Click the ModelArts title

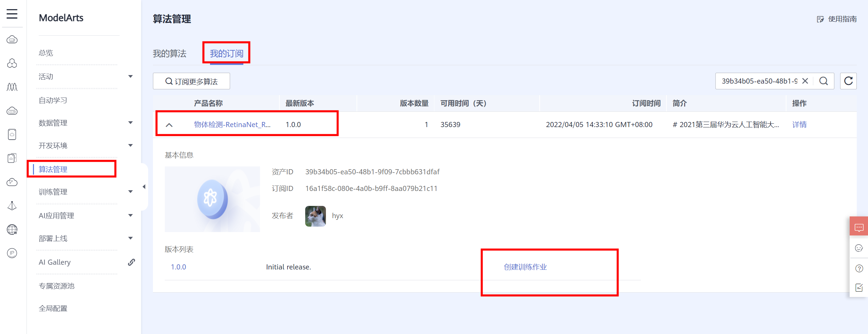tap(61, 18)
